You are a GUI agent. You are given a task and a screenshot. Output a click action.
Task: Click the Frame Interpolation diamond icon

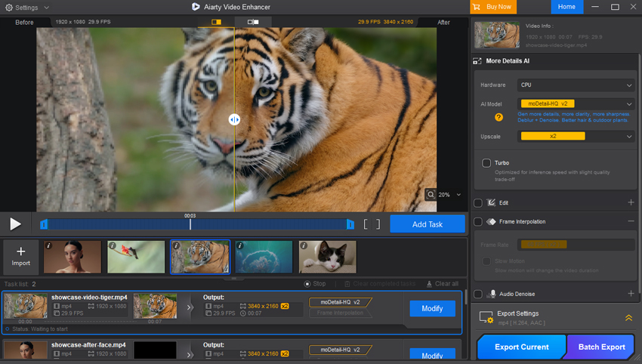491,221
